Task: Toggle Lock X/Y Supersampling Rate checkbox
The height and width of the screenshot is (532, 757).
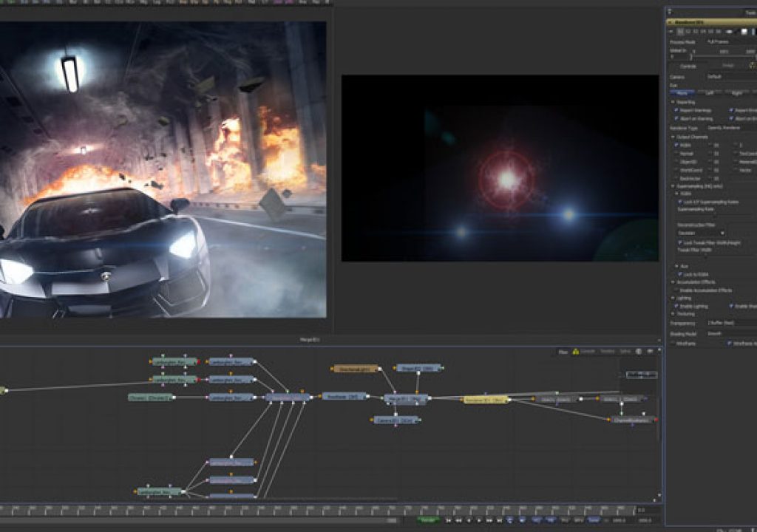Action: 680,202
